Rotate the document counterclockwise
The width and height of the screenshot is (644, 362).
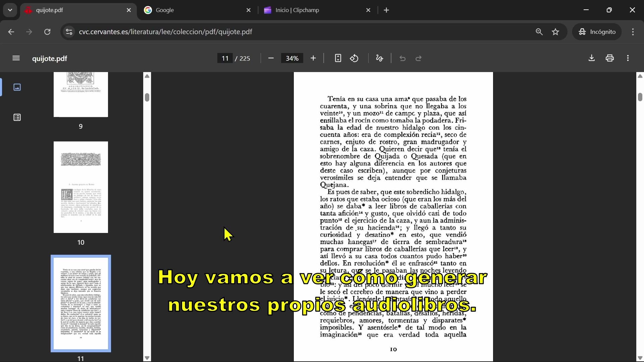[354, 58]
